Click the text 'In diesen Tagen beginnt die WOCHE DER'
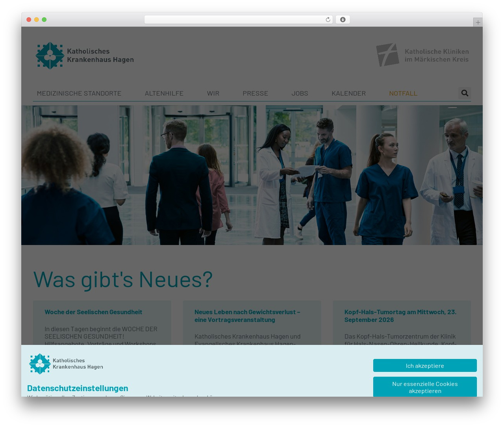The width and height of the screenshot is (504, 427). tap(101, 329)
